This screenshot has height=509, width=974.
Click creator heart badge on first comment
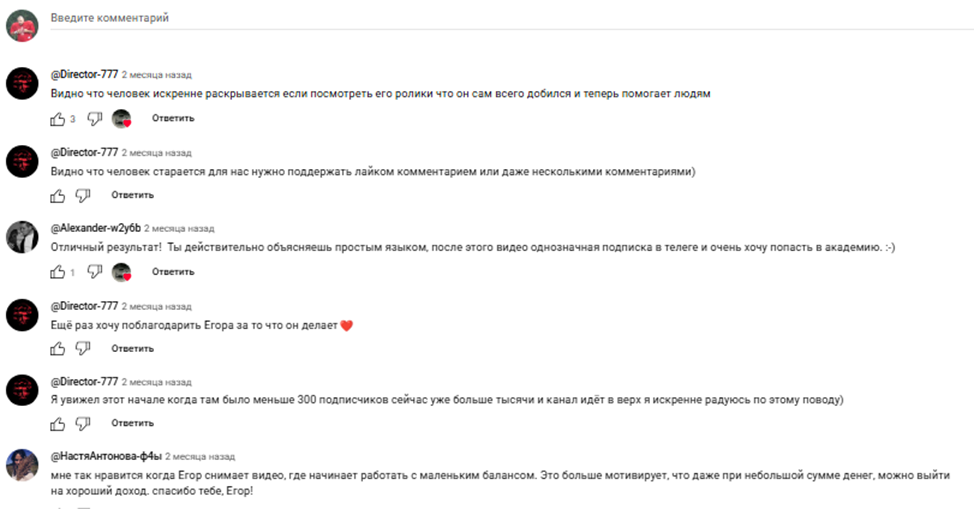coord(121,119)
